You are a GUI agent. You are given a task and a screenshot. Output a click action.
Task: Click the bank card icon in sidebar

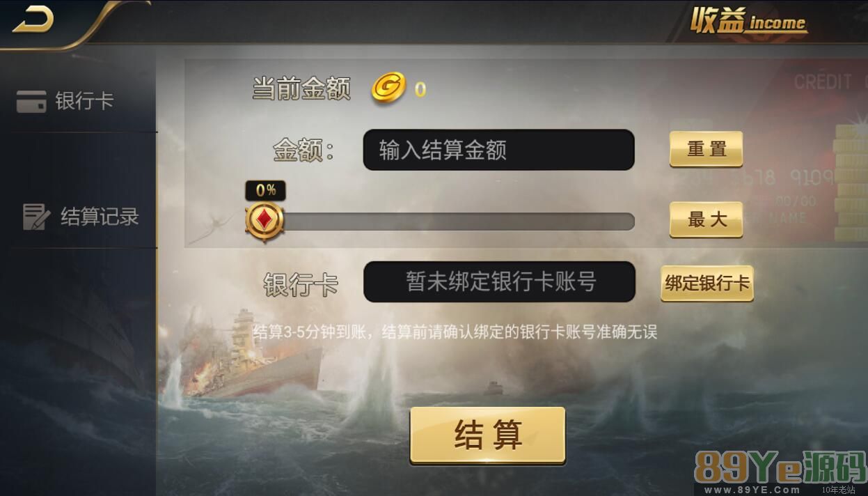[x=31, y=101]
